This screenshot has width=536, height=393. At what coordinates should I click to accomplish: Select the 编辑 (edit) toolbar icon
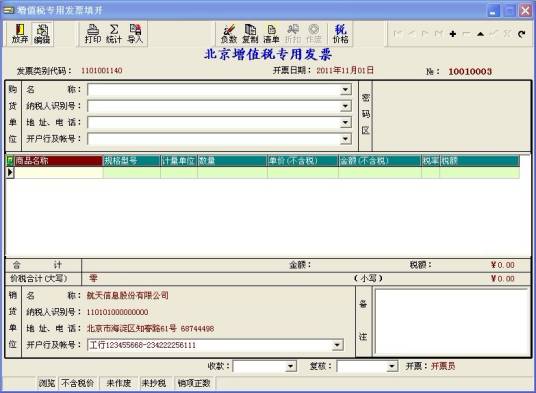[x=42, y=34]
